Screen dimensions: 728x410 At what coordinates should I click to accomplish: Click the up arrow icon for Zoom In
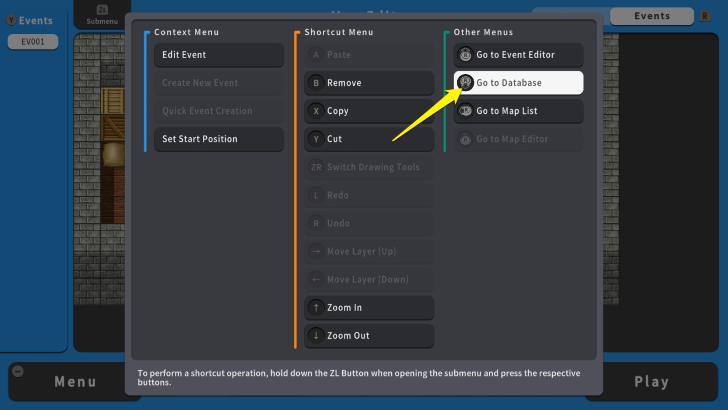pos(316,308)
